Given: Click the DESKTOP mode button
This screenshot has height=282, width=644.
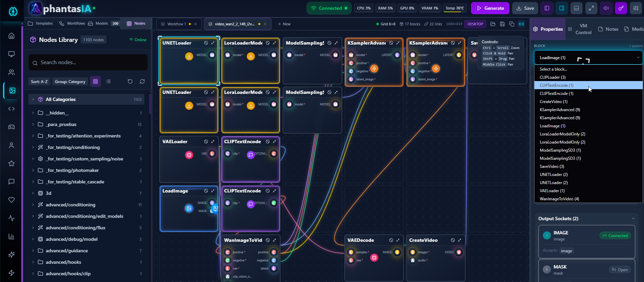Looking at the screenshot, I should 475,24.
